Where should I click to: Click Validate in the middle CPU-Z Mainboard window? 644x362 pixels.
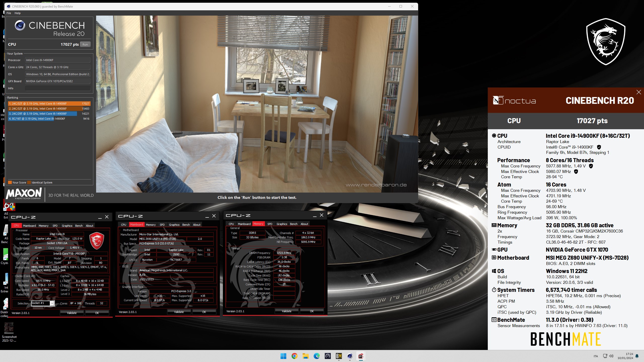point(179,312)
